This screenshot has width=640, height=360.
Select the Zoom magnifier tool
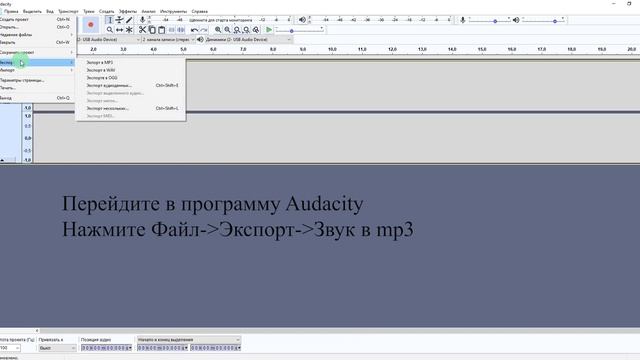[109, 30]
